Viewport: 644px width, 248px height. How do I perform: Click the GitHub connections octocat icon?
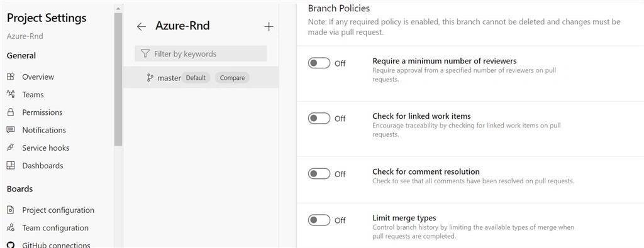11,245
